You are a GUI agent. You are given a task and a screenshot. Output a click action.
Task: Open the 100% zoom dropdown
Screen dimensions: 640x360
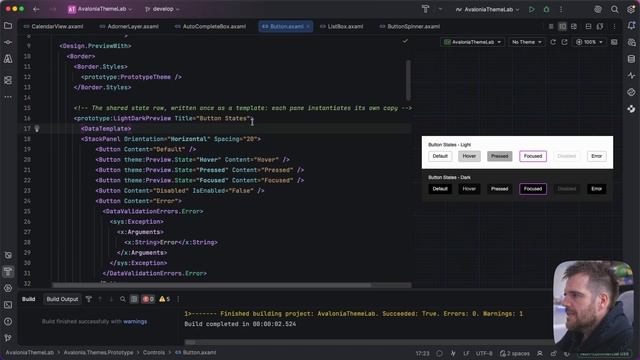click(589, 42)
